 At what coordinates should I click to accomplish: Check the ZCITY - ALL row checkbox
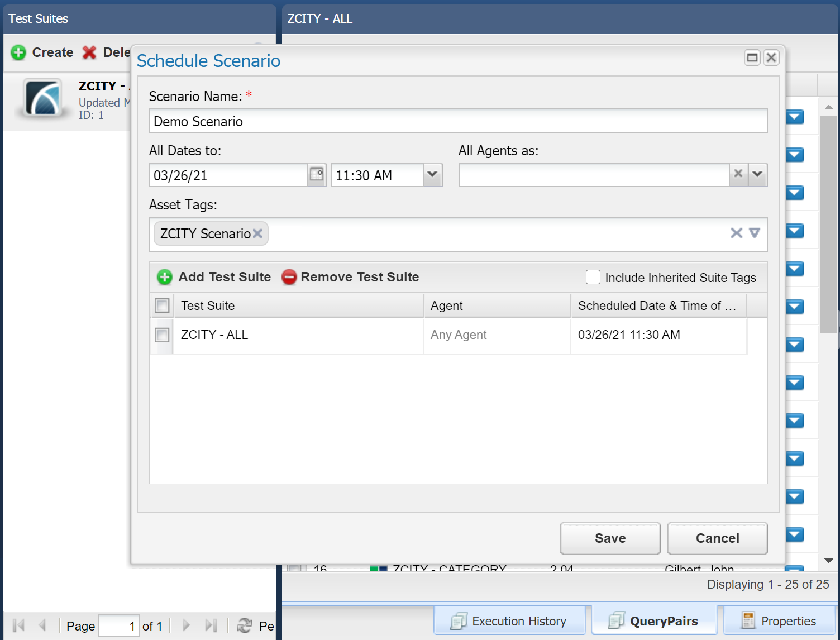click(162, 335)
